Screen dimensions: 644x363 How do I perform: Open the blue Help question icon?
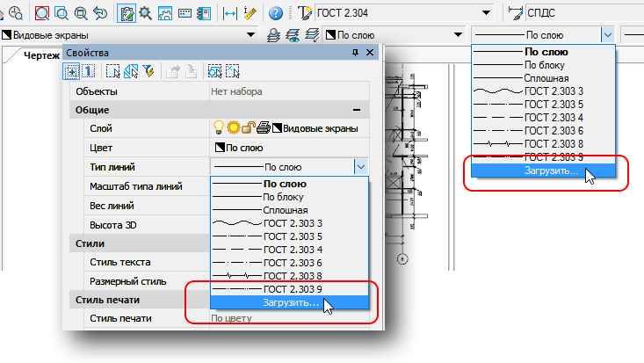tap(276, 13)
